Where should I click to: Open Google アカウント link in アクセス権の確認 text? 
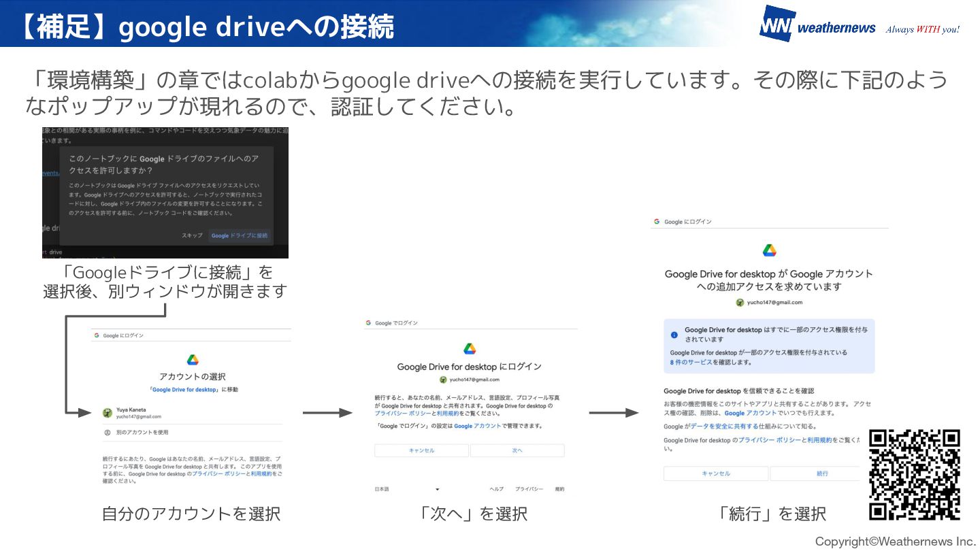tap(750, 413)
